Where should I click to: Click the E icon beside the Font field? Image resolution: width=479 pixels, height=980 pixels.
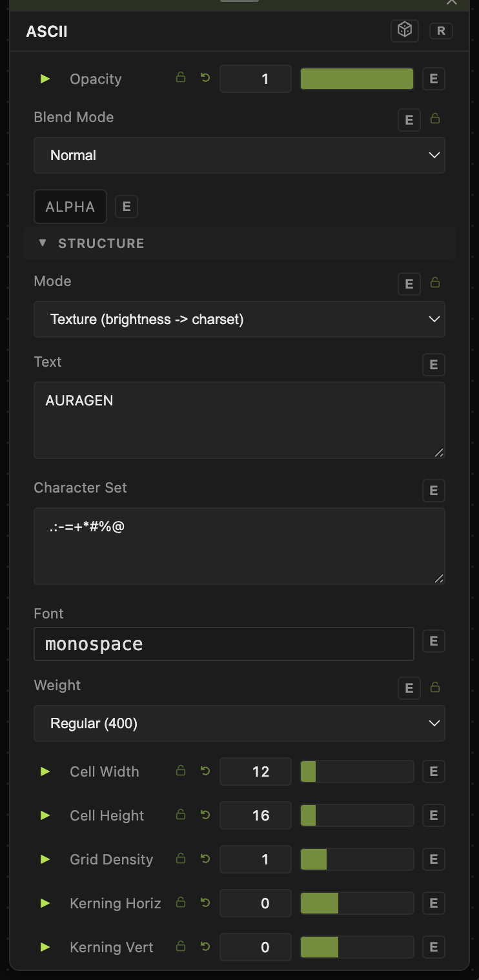point(434,641)
